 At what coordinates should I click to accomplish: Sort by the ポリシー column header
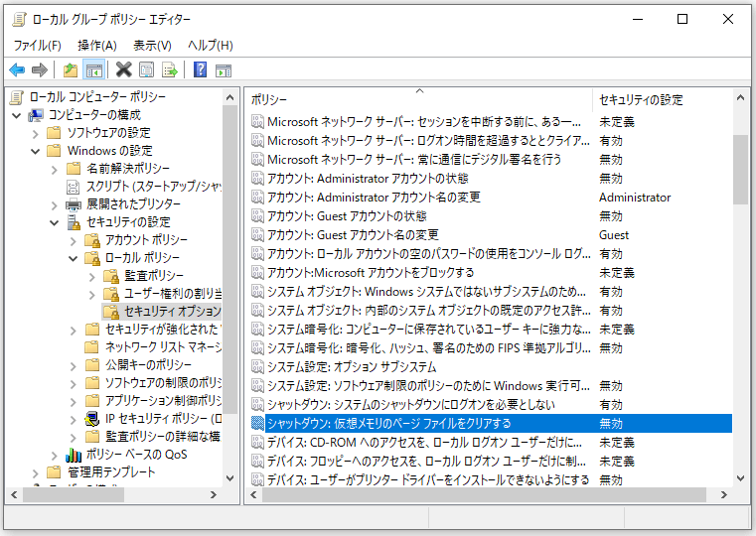419,99
